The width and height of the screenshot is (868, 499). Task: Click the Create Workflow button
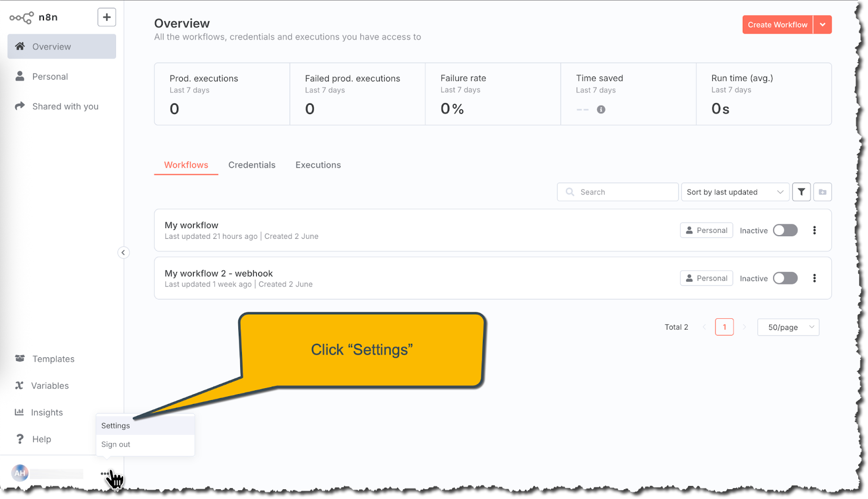pos(777,24)
